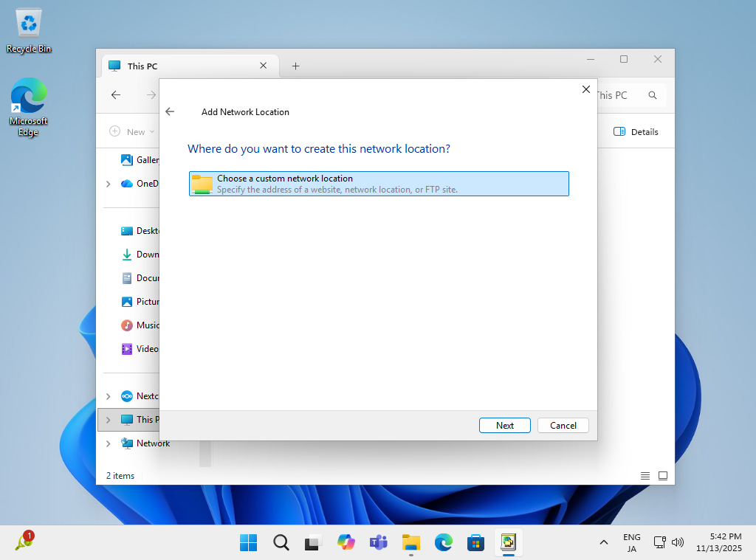Switch to details view in status bar

click(x=645, y=476)
